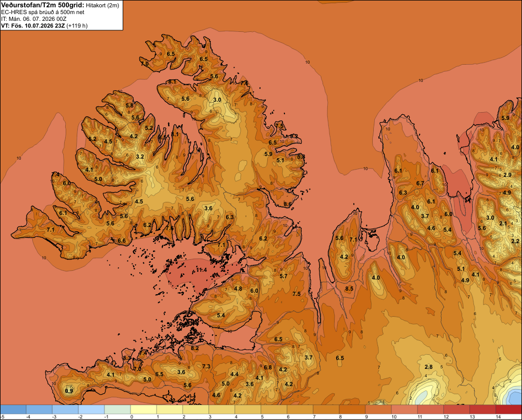
Task: Click the 'Veðurstofan/T2m 500grid' title text
Action: tap(43, 5)
